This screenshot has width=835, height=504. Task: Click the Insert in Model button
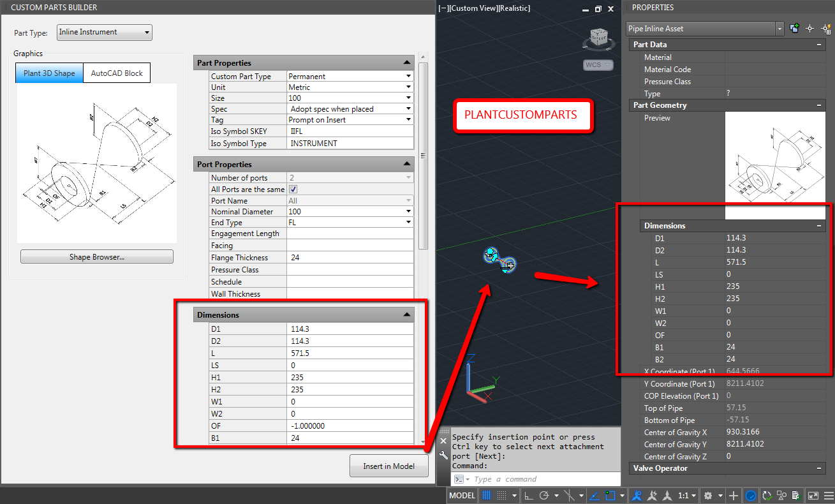[x=388, y=466]
